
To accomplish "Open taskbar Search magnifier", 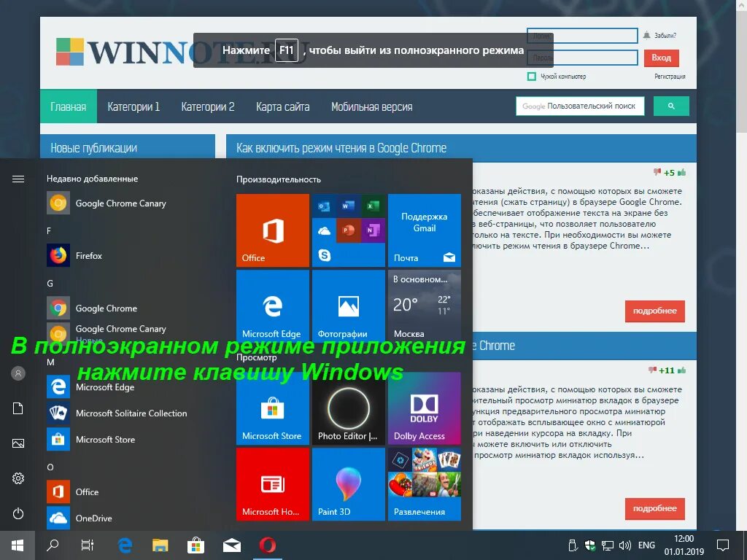I will click(x=53, y=545).
